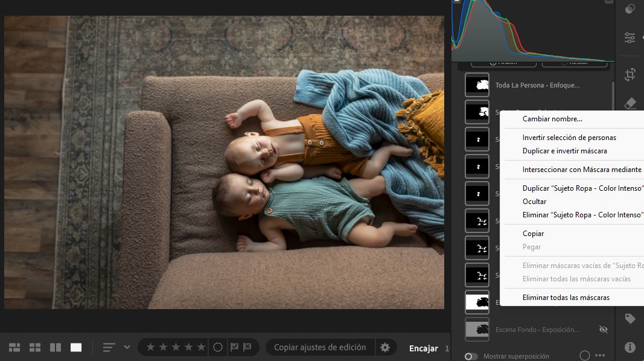
Task: Open the Keywords tag panel
Action: click(630, 319)
